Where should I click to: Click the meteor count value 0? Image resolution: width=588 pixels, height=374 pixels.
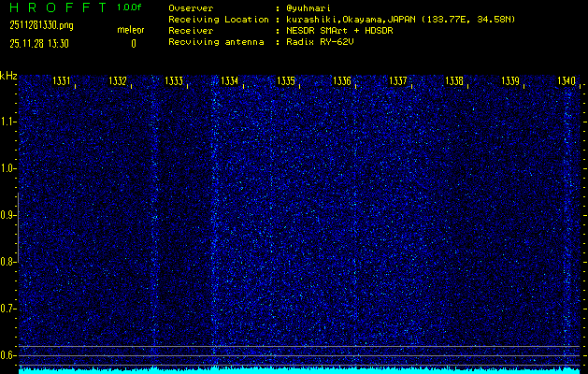click(133, 43)
